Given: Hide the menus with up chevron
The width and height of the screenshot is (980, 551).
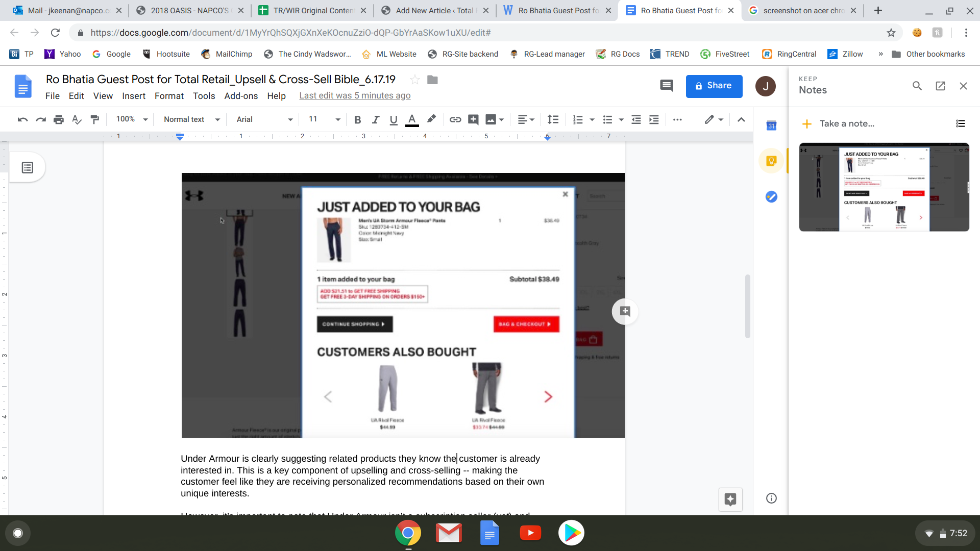Looking at the screenshot, I should click(x=741, y=119).
